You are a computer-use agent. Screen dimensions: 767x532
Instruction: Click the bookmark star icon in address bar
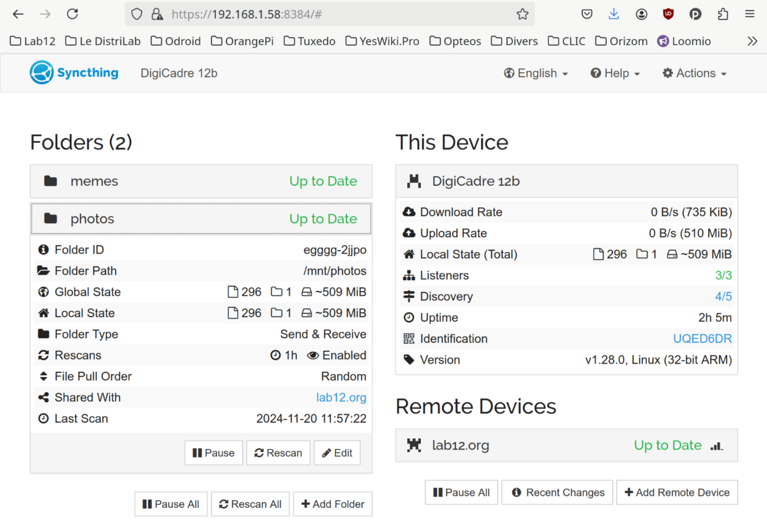[x=522, y=14]
